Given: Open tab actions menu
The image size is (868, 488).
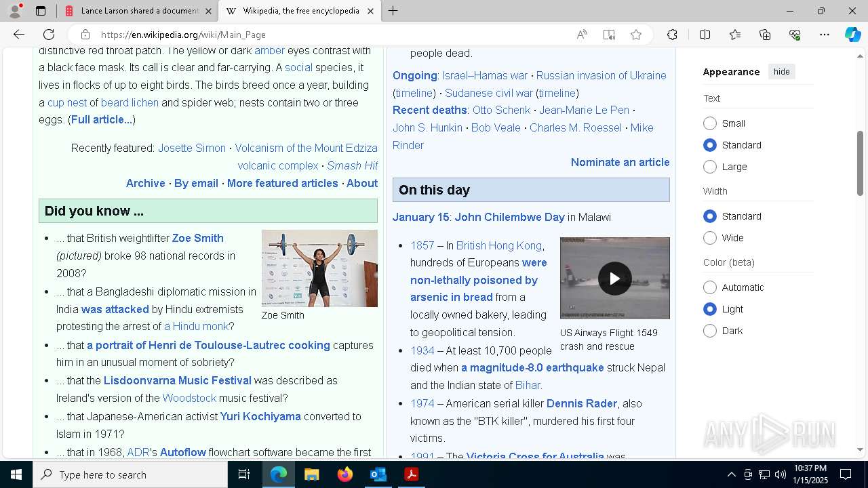Looking at the screenshot, I should (41, 11).
